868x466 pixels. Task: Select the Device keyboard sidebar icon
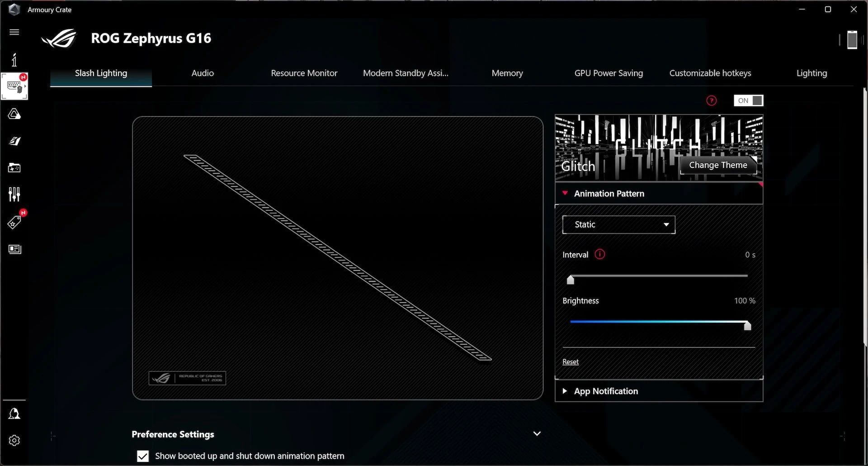[14, 86]
